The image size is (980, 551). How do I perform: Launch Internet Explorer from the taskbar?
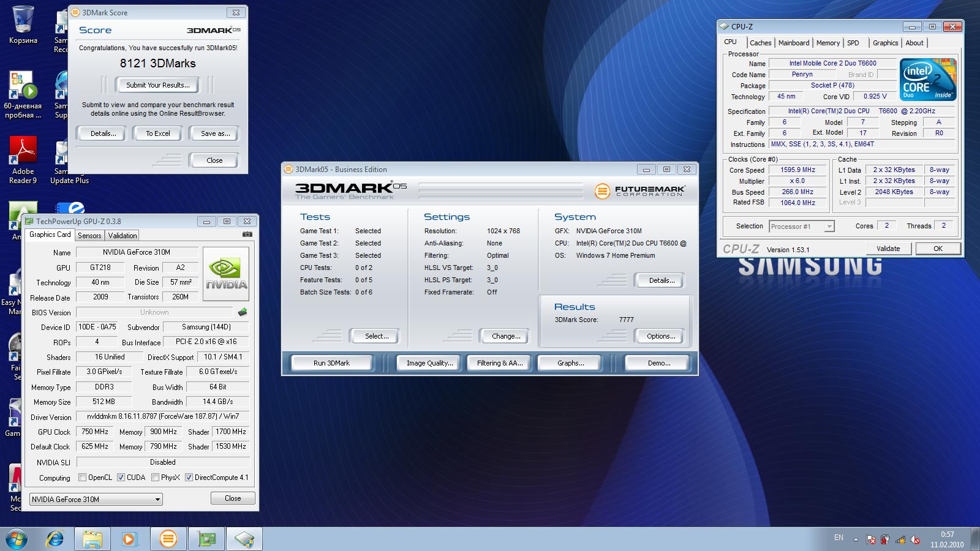[55, 539]
